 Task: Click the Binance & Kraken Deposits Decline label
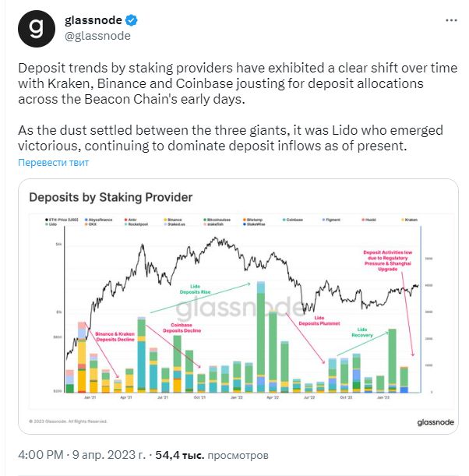point(115,337)
